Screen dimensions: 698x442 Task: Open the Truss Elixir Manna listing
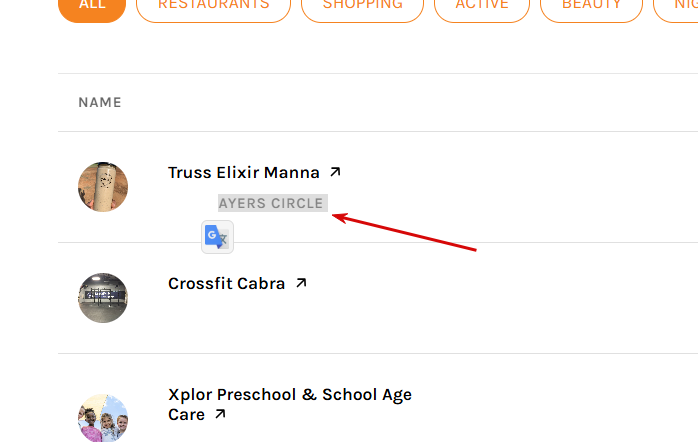pyautogui.click(x=244, y=172)
